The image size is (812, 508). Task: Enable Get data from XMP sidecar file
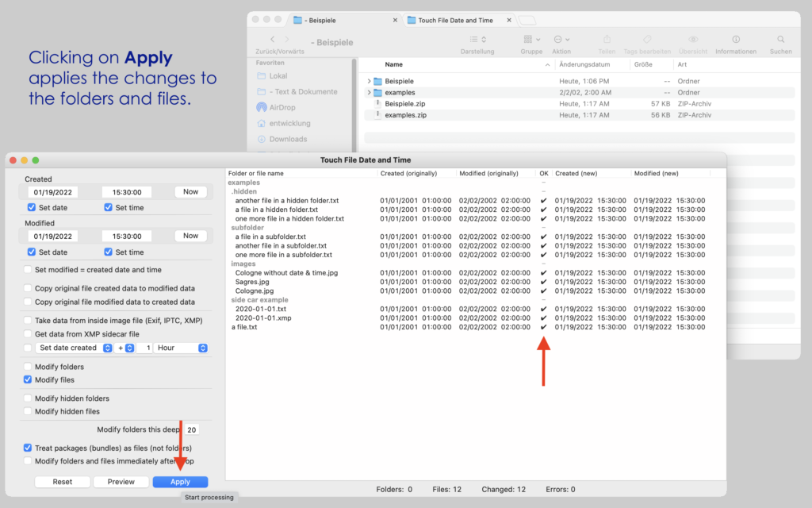point(28,334)
